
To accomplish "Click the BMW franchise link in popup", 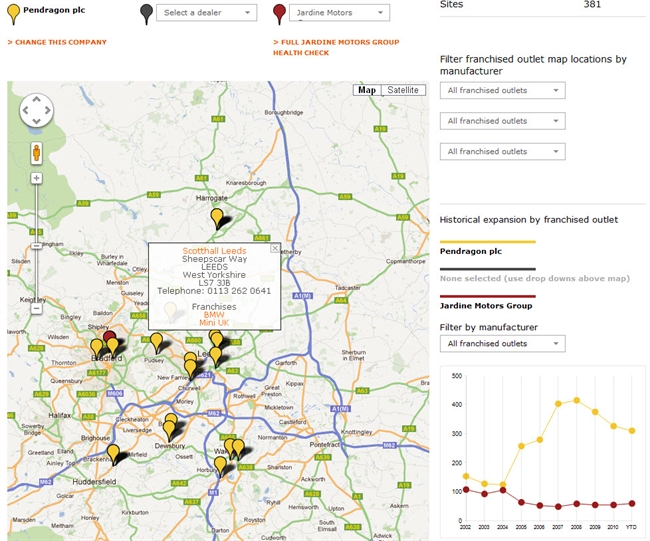I will click(213, 315).
